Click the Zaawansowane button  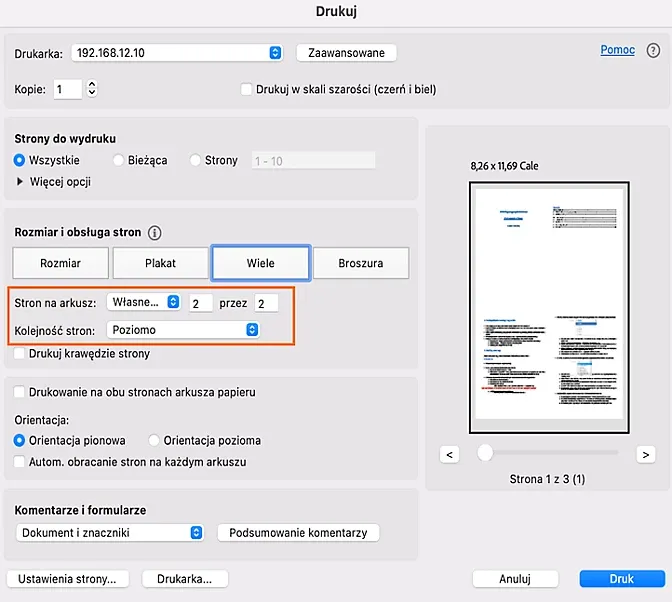click(x=346, y=53)
